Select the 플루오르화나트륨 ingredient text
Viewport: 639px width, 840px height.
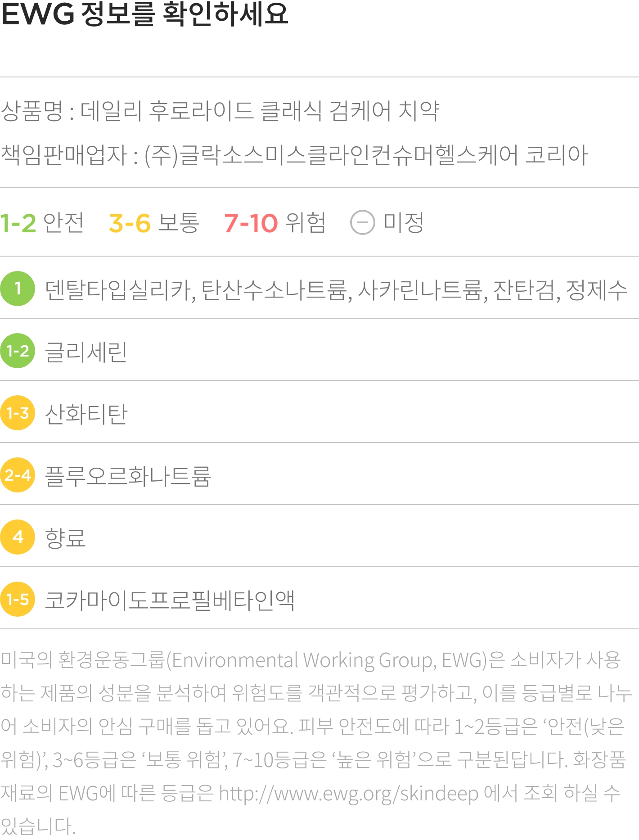(128, 476)
